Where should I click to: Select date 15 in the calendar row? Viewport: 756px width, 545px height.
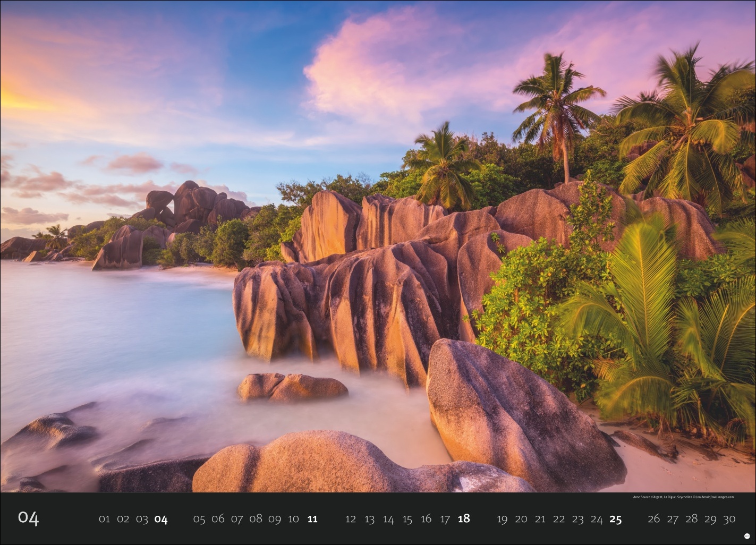click(x=407, y=519)
